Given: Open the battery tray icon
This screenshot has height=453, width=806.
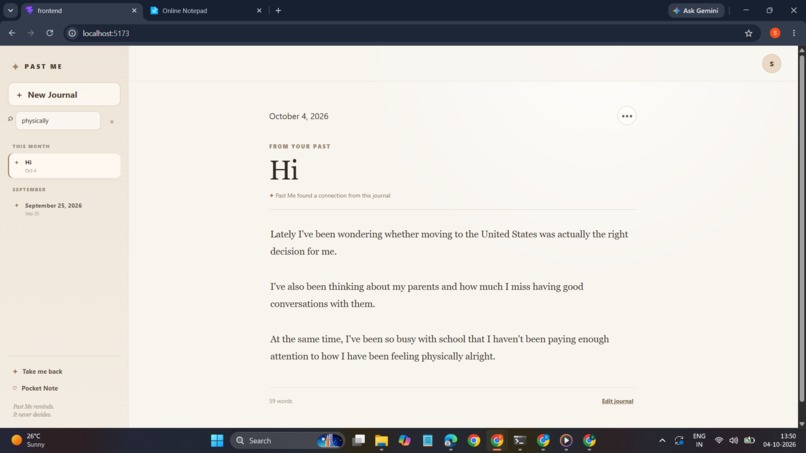Looking at the screenshot, I should [749, 441].
